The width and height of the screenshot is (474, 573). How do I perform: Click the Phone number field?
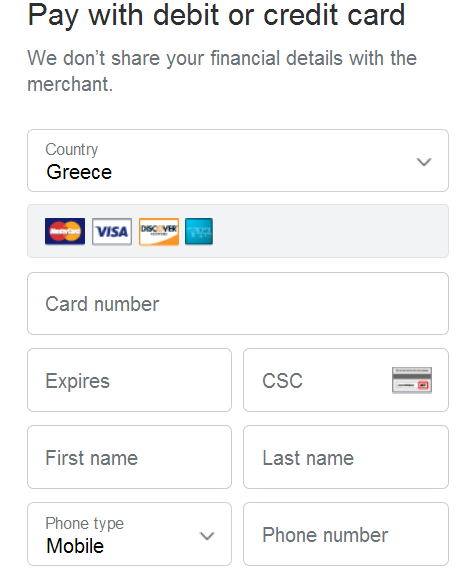coord(346,534)
